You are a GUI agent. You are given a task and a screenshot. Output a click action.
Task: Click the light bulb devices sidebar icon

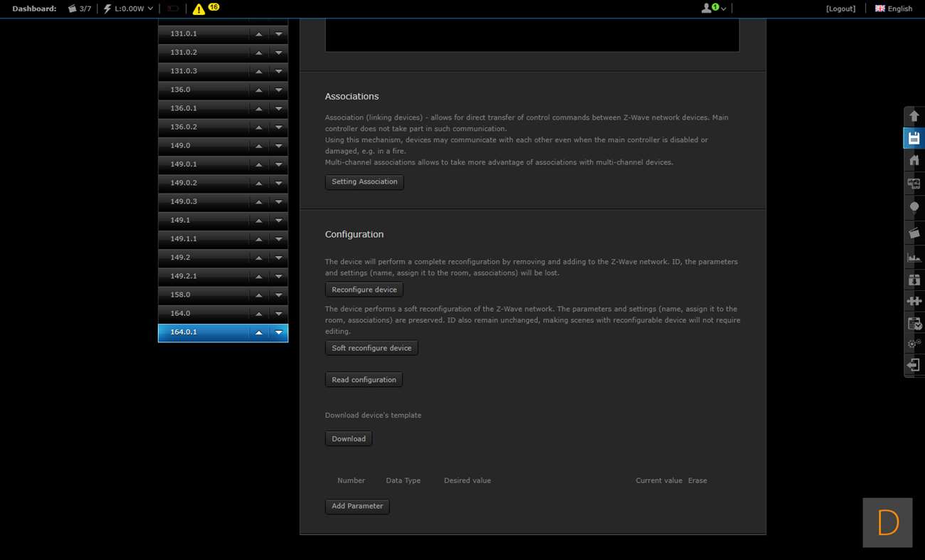click(x=914, y=207)
